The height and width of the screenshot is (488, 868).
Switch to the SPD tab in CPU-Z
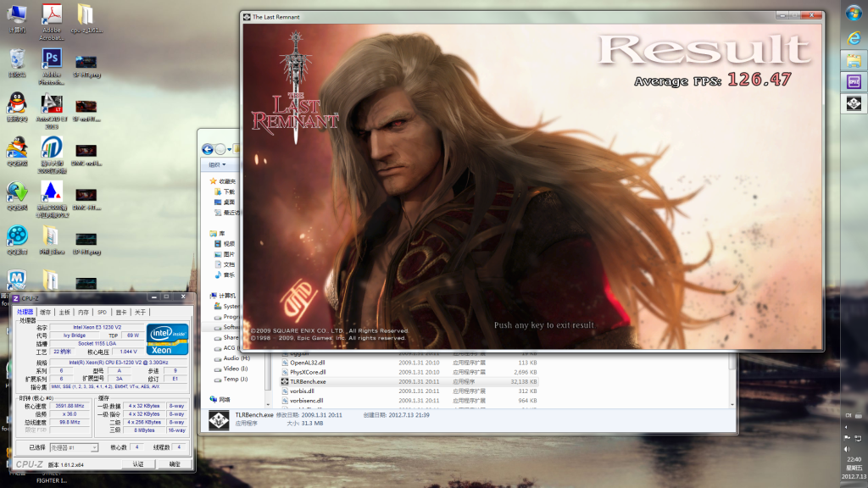pyautogui.click(x=102, y=312)
